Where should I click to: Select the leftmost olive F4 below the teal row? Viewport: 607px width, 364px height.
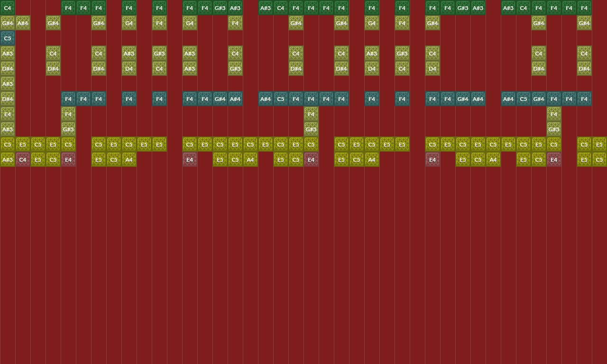68,114
